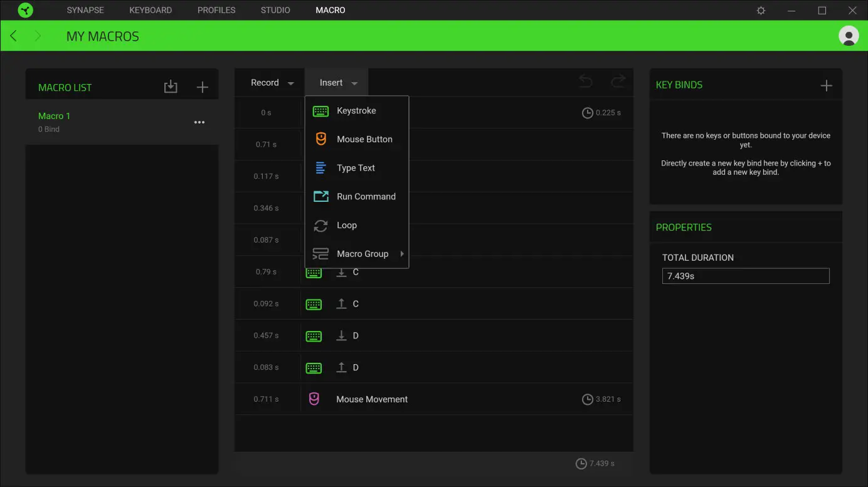Select the Run Command insert icon
Image resolution: width=868 pixels, height=487 pixels.
pyautogui.click(x=320, y=196)
